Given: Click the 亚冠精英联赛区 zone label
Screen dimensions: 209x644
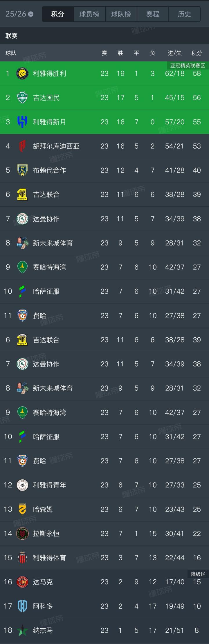Looking at the screenshot, I should click(188, 66).
